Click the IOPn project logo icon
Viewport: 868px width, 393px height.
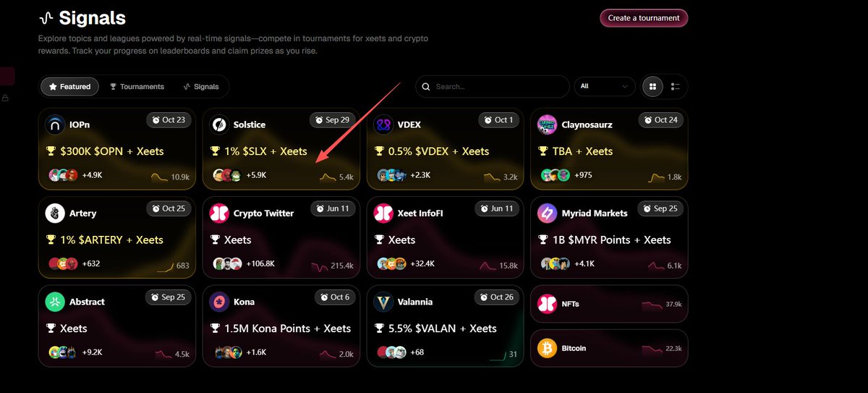point(55,124)
